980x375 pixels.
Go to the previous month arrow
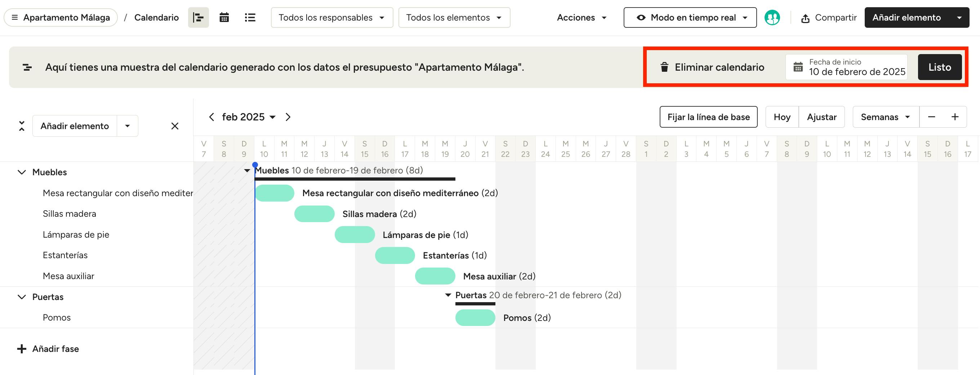pyautogui.click(x=211, y=117)
